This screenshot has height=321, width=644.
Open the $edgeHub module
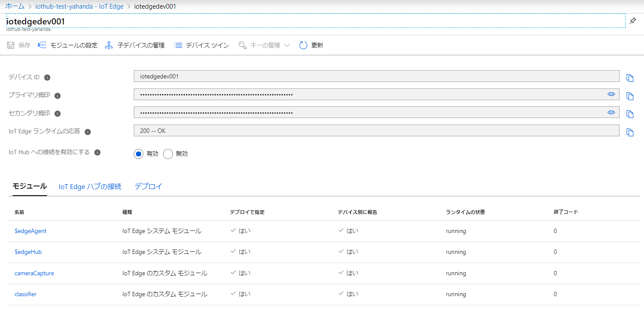pos(28,252)
